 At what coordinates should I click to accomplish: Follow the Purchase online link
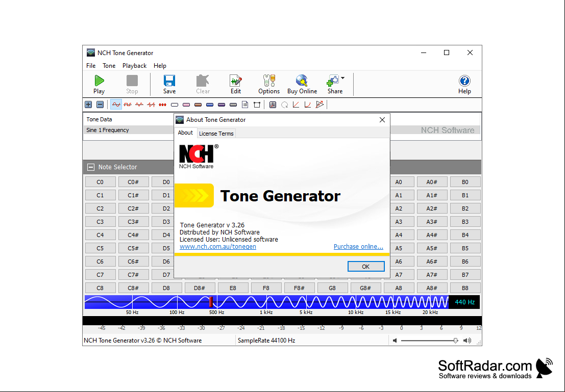click(358, 247)
